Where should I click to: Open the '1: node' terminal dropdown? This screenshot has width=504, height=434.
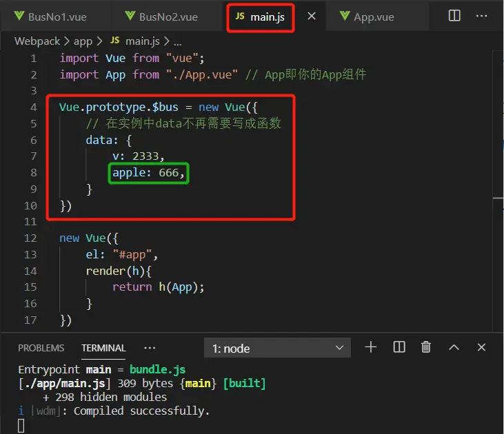point(277,348)
